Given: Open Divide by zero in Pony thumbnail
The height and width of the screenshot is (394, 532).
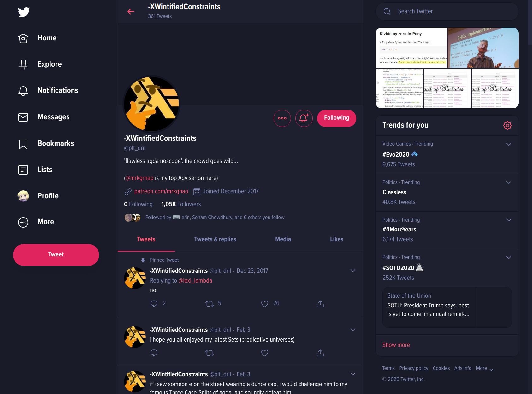Looking at the screenshot, I should click(411, 47).
